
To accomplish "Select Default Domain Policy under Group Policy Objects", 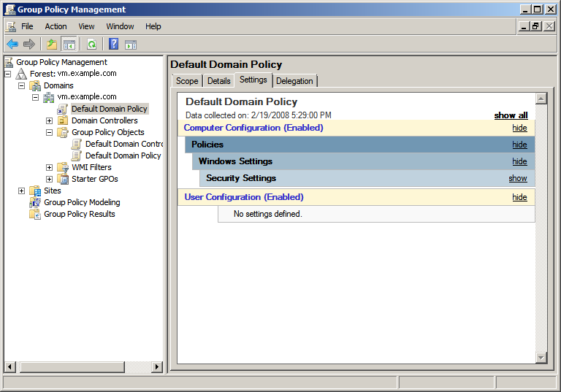I will point(123,155).
